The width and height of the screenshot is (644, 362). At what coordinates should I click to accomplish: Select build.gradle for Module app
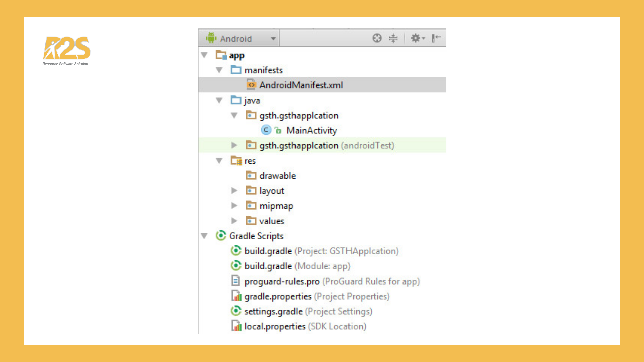click(x=268, y=266)
